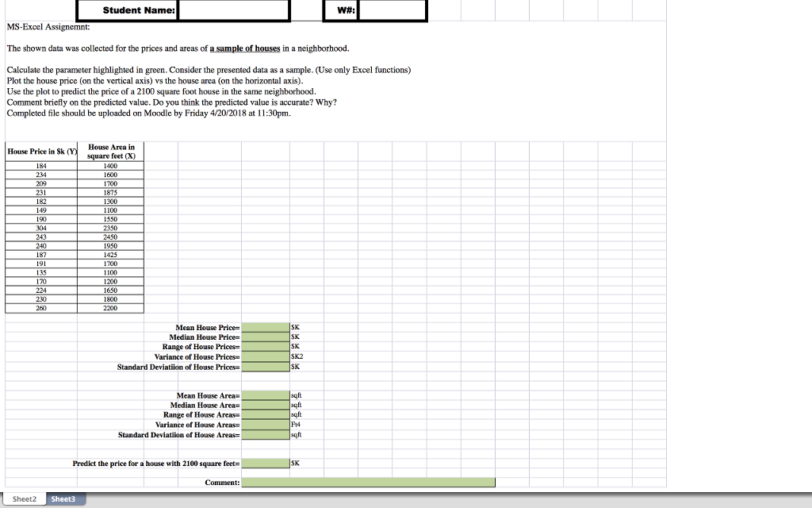Select the price cell 243
This screenshot has width=812, height=508.
pyautogui.click(x=41, y=237)
